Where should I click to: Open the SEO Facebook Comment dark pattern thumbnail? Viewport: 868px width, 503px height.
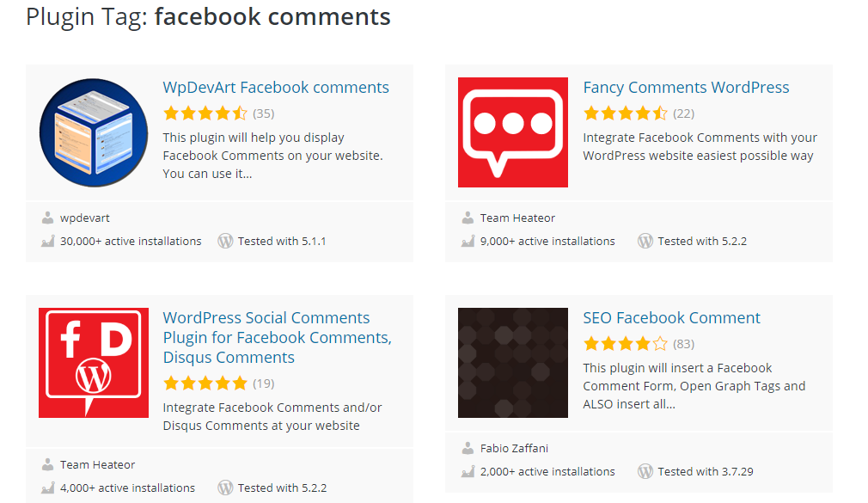point(512,363)
